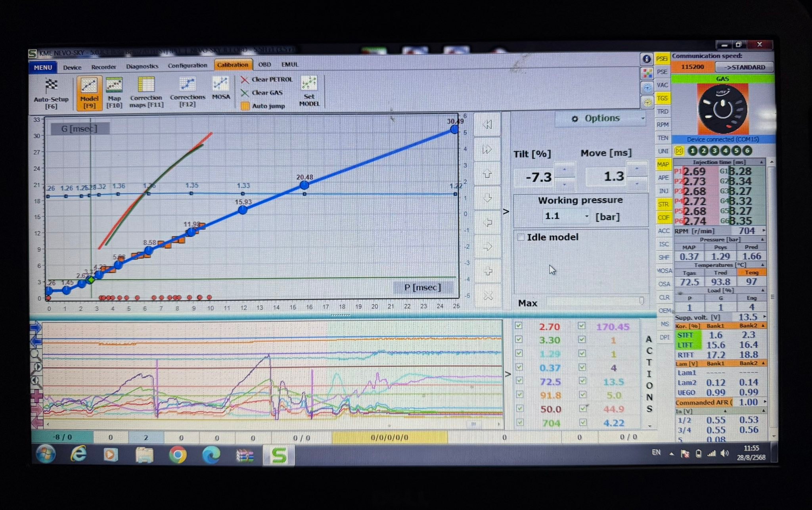This screenshot has height=510, width=812.
Task: Open Corrections [F12] view
Action: click(188, 93)
